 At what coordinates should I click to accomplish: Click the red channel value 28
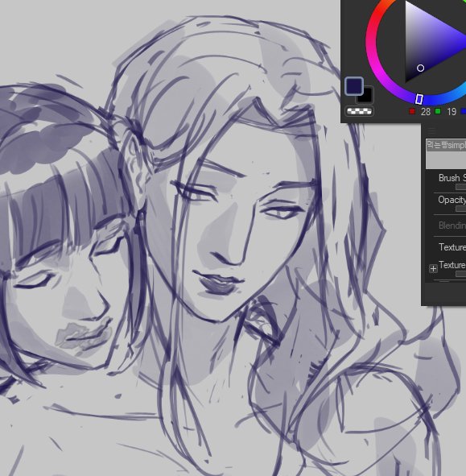click(425, 112)
